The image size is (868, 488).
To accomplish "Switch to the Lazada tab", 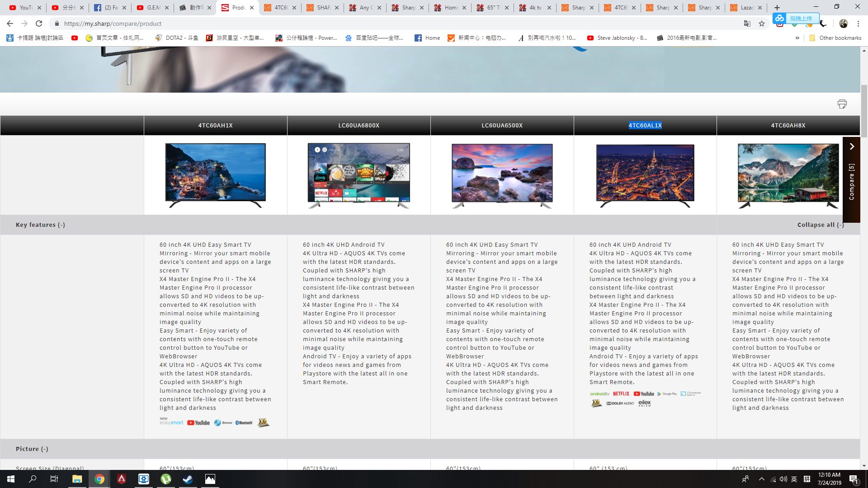I will click(x=746, y=8).
